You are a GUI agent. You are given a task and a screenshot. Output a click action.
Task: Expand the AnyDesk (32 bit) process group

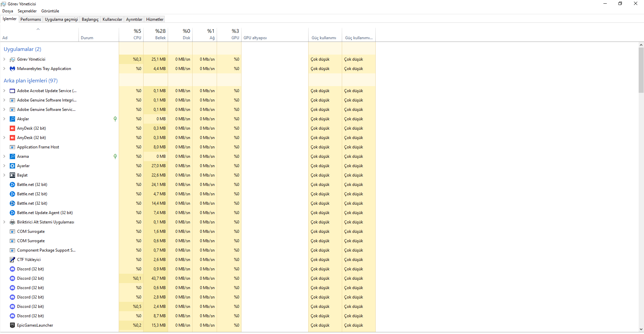tap(4, 138)
